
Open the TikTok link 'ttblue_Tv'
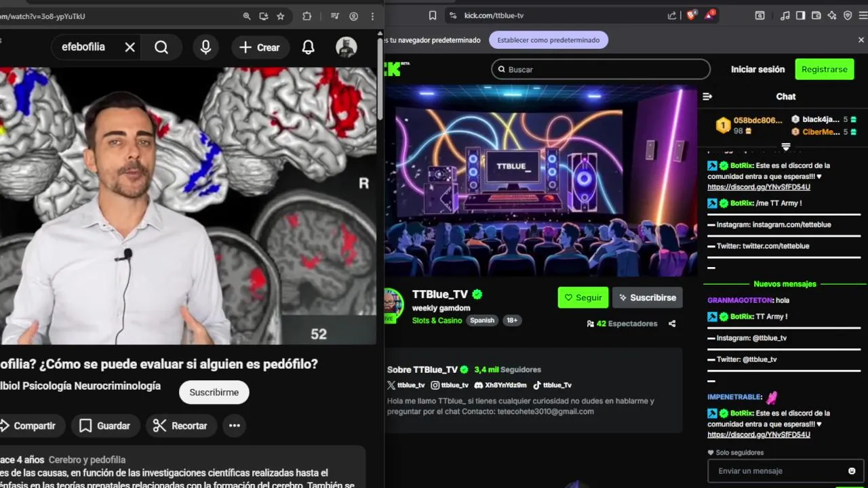tap(553, 385)
